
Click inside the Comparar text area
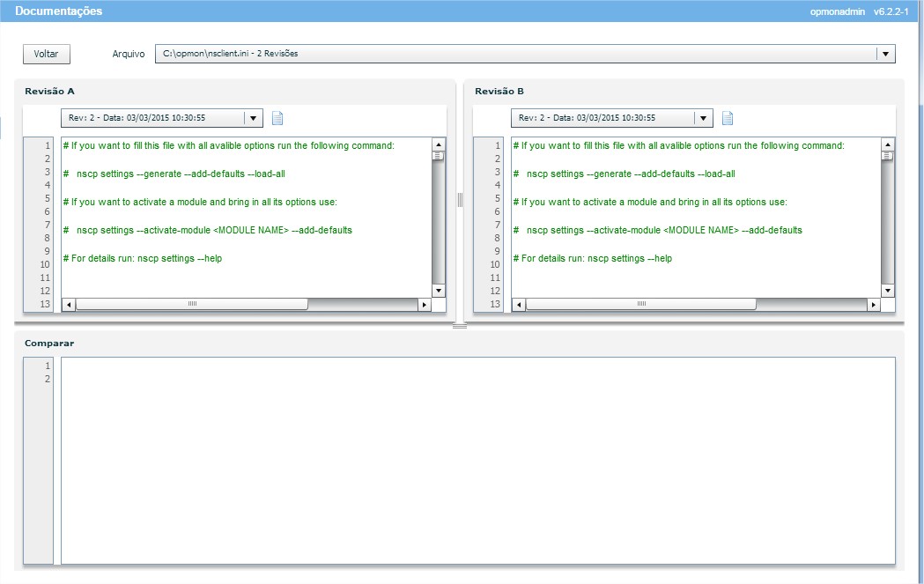(x=476, y=458)
